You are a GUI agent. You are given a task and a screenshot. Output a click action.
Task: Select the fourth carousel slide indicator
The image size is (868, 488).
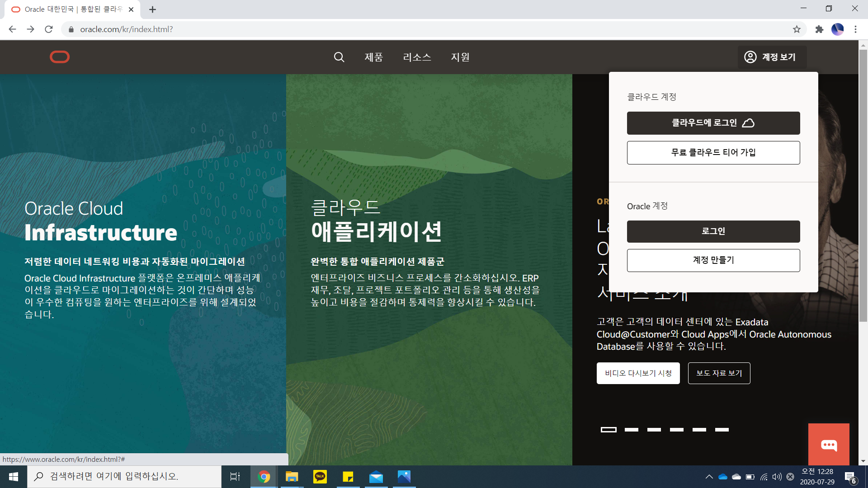coord(677,430)
